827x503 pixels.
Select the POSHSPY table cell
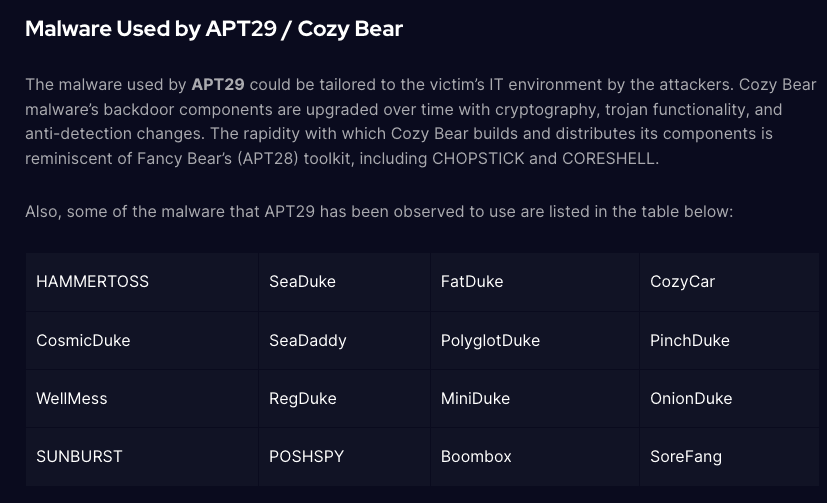306,456
